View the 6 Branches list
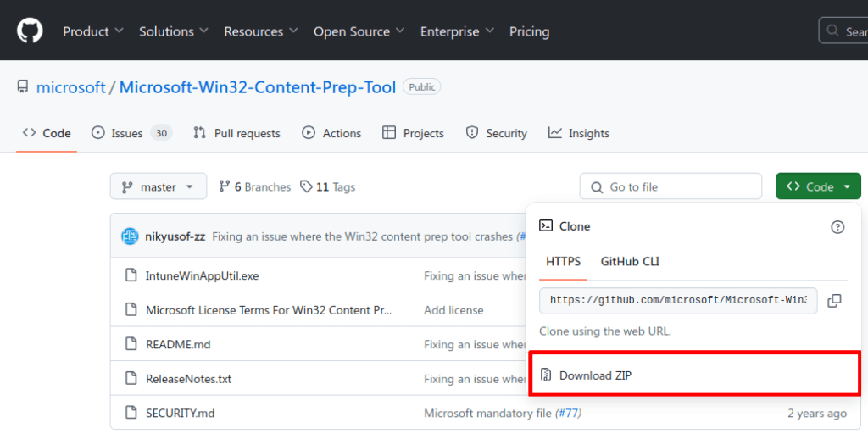Image resolution: width=868 pixels, height=439 pixels. click(x=254, y=186)
